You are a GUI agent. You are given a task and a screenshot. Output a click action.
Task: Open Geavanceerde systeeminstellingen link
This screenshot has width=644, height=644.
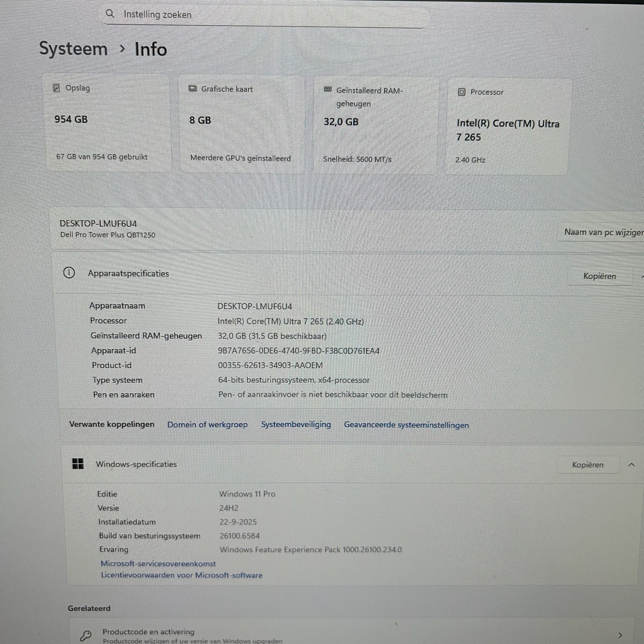click(x=406, y=425)
